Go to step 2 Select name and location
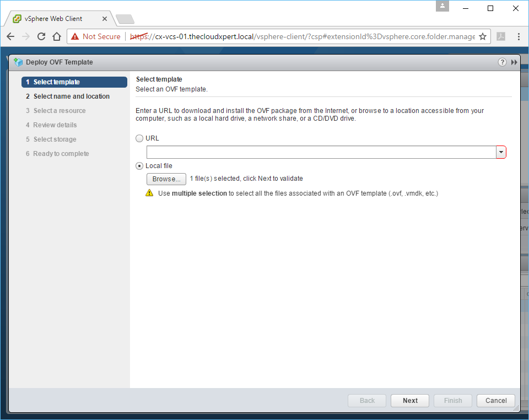Viewport: 529px width, 420px height. 71,96
